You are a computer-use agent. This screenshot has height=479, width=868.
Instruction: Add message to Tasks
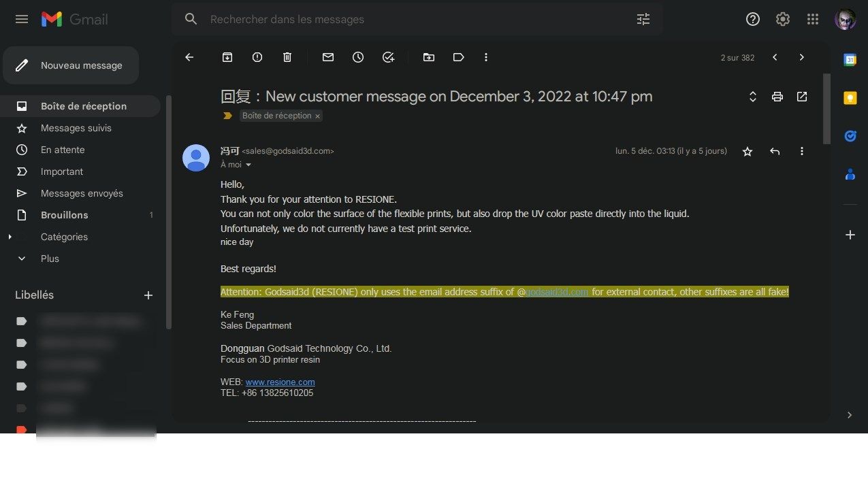(388, 58)
